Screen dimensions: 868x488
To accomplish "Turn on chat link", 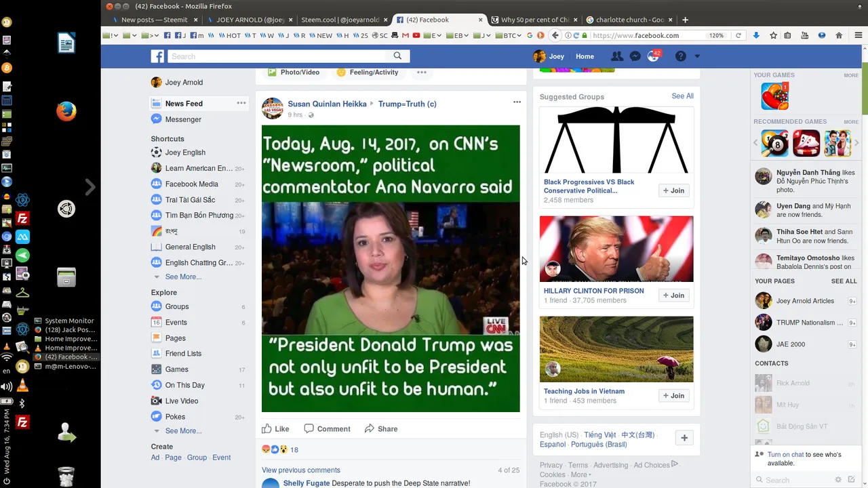I will tap(785, 455).
